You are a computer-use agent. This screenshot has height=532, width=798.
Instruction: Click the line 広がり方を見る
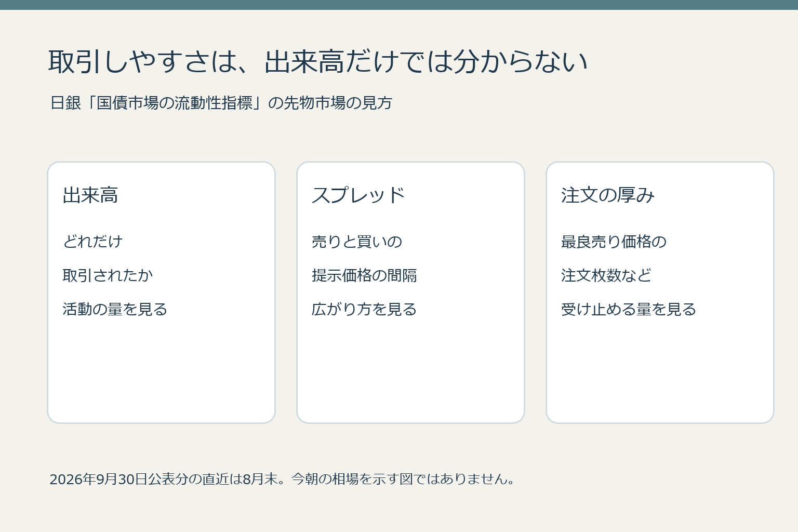coord(364,309)
